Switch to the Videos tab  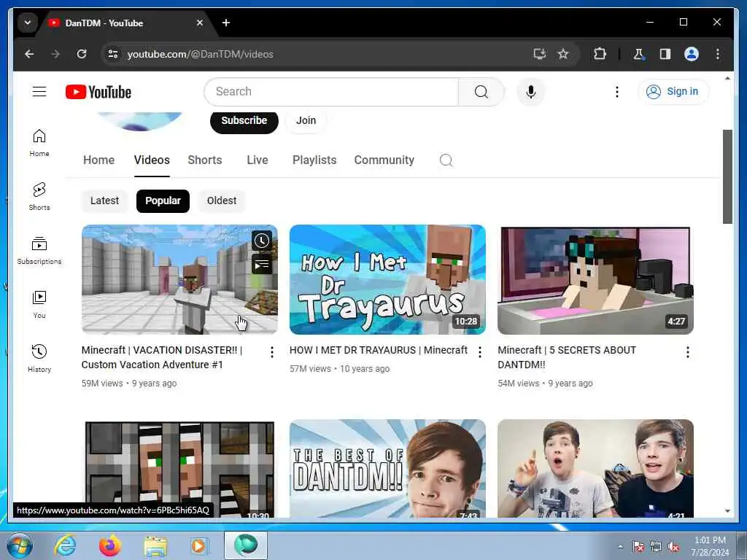[152, 160]
